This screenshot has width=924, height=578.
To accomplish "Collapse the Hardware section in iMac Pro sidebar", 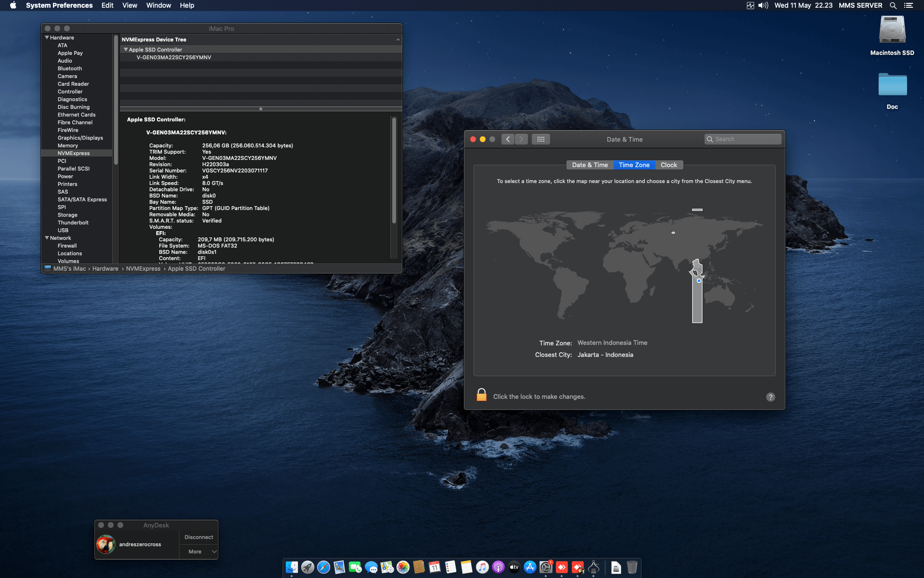I will click(x=47, y=38).
